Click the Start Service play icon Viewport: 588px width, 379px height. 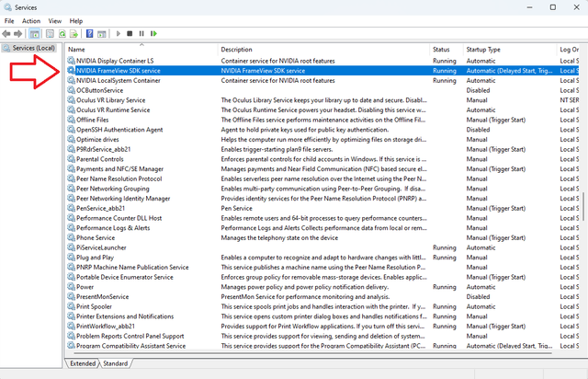coord(119,34)
